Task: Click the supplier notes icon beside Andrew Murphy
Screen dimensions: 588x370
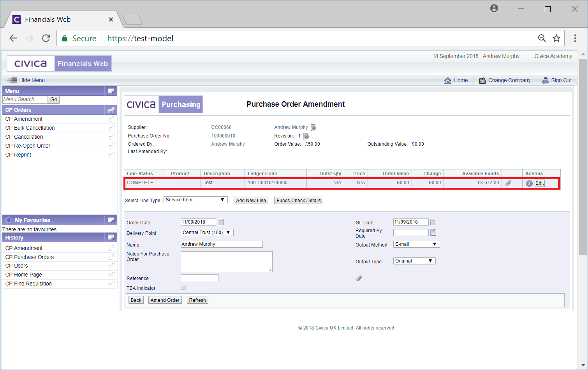Action: click(x=313, y=127)
